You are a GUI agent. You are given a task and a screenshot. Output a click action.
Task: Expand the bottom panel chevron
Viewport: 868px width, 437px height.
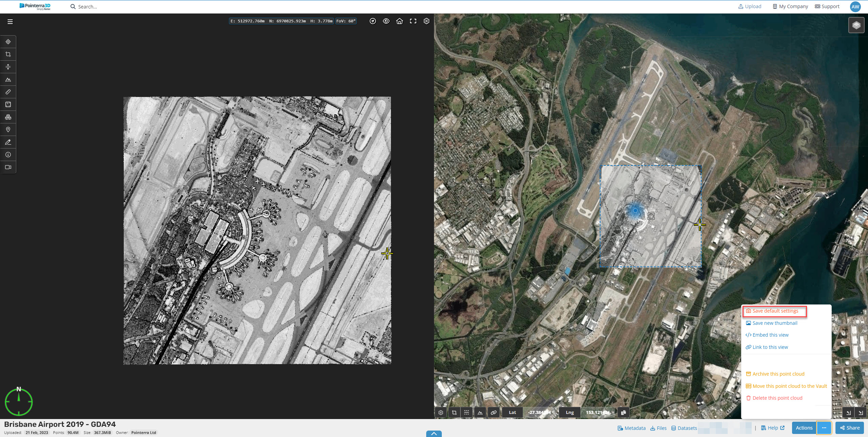point(434,434)
